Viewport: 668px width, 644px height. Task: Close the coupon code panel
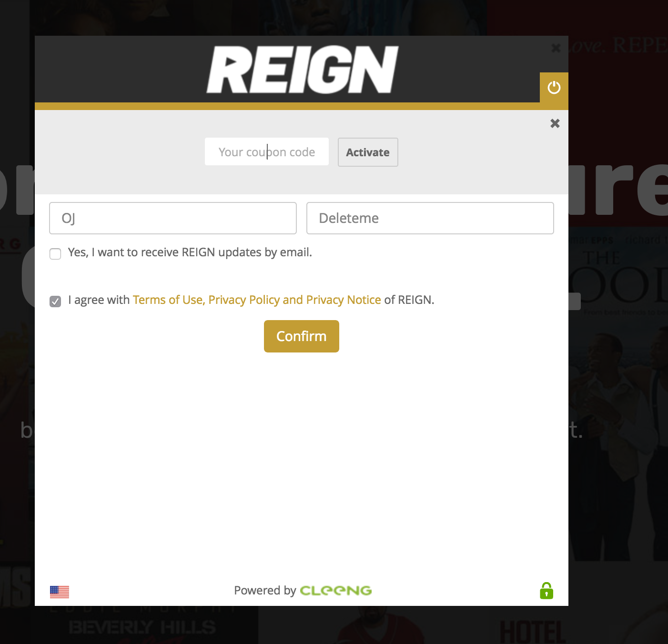pyautogui.click(x=555, y=123)
